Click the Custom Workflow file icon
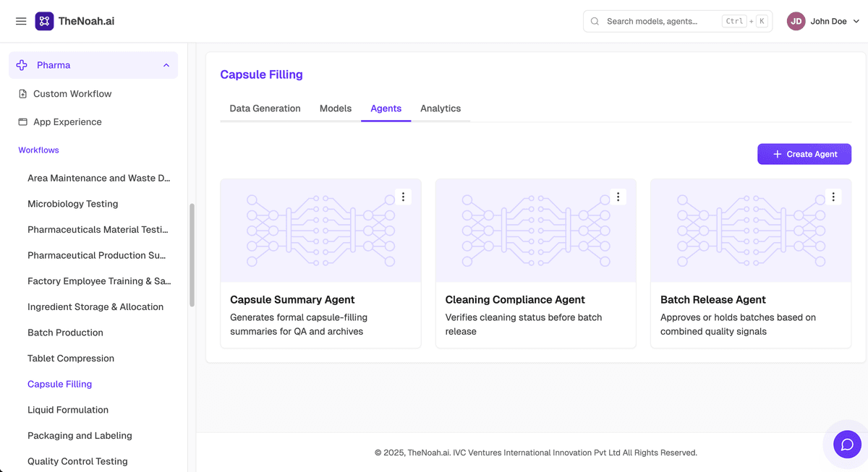Image resolution: width=868 pixels, height=472 pixels. (x=22, y=94)
